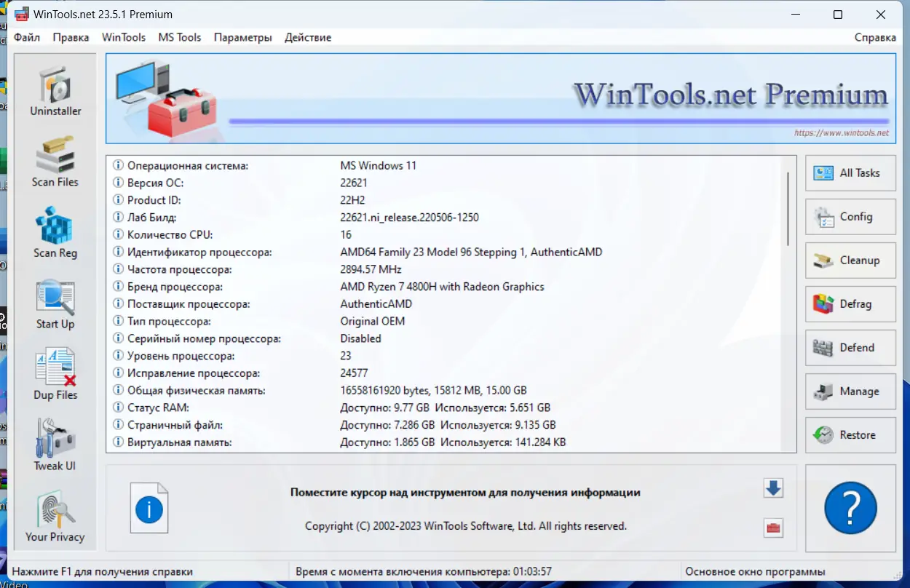This screenshot has height=588, width=910.
Task: Click the Defrag button
Action: [850, 304]
